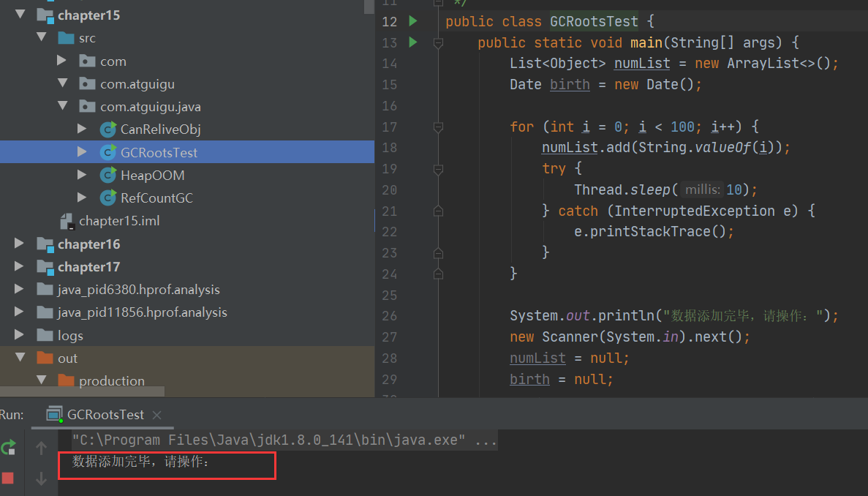
Task: Expand java_pid11856.hprof.analysis folder
Action: 19,312
